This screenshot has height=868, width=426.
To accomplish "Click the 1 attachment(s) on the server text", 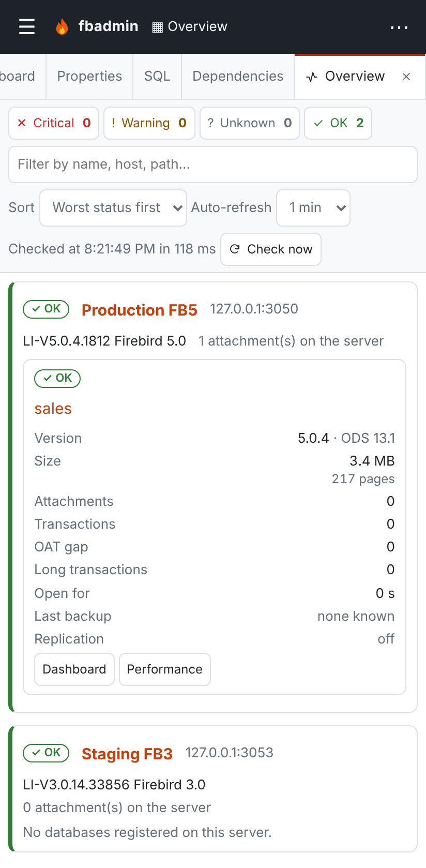I will [292, 341].
